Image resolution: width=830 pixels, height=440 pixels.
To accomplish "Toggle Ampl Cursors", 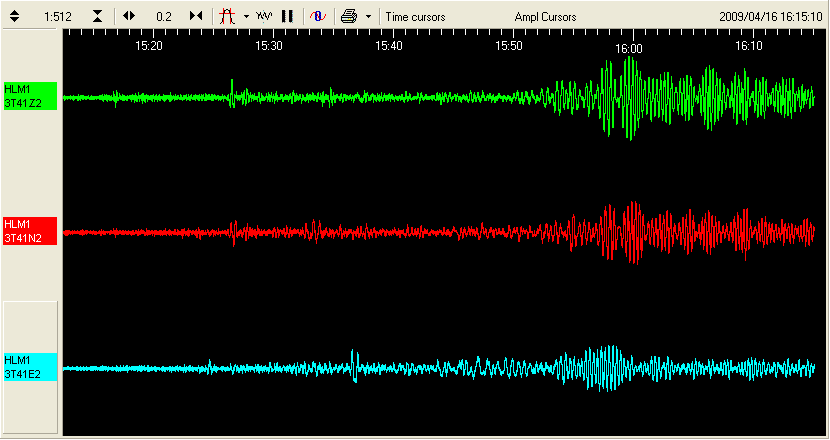I will tap(545, 17).
